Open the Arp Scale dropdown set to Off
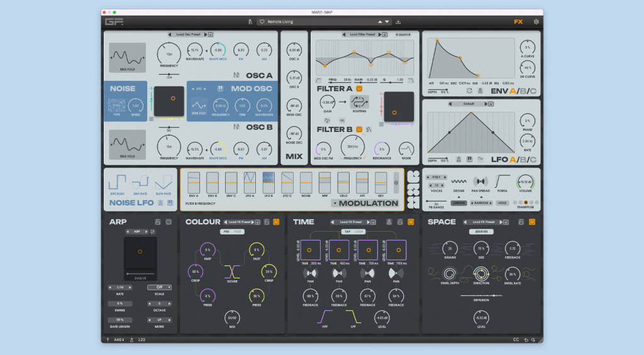The image size is (644, 355). click(160, 287)
